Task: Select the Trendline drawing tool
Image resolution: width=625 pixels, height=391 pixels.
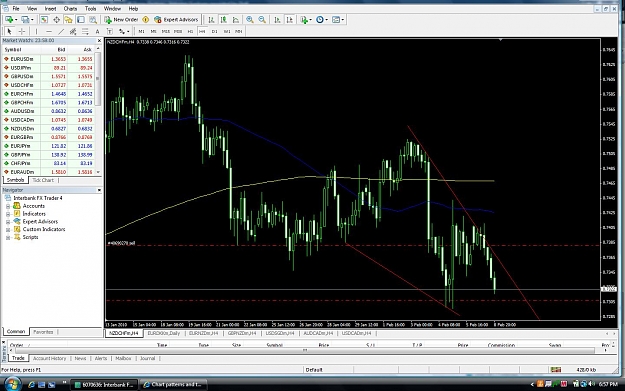Action: (x=61, y=31)
